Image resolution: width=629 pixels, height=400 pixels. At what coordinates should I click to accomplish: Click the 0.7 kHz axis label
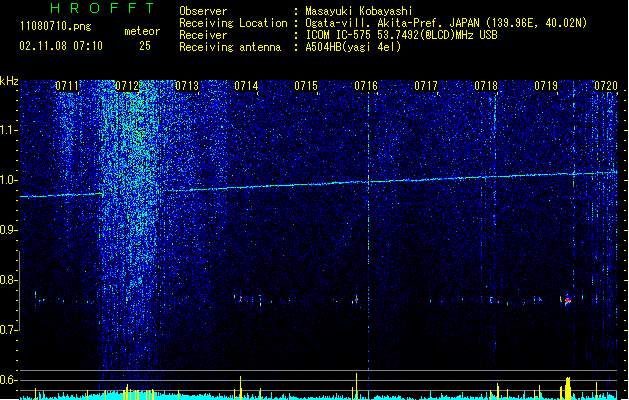pyautogui.click(x=9, y=330)
